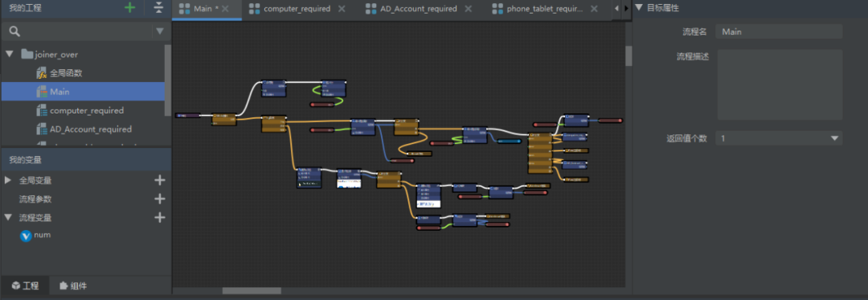Image resolution: width=868 pixels, height=300 pixels.
Task: Open the 返回值个数 dropdown
Action: point(779,138)
